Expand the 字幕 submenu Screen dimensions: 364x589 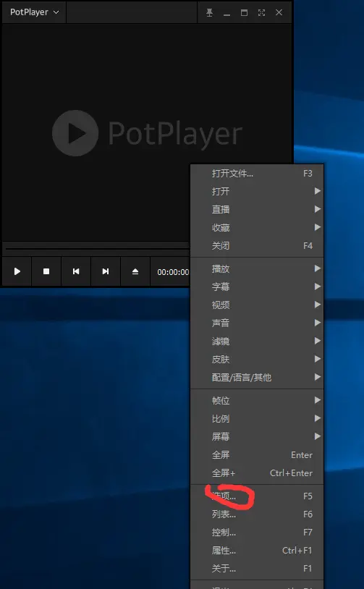(257, 287)
